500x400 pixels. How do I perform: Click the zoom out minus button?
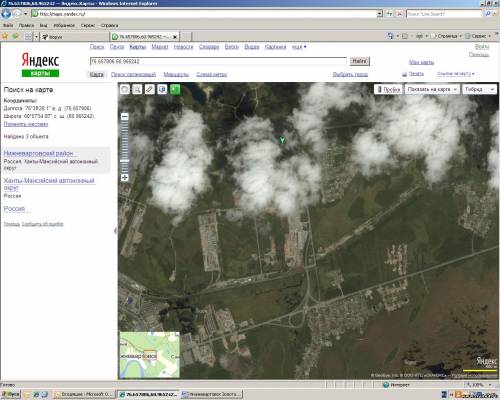pos(124,117)
